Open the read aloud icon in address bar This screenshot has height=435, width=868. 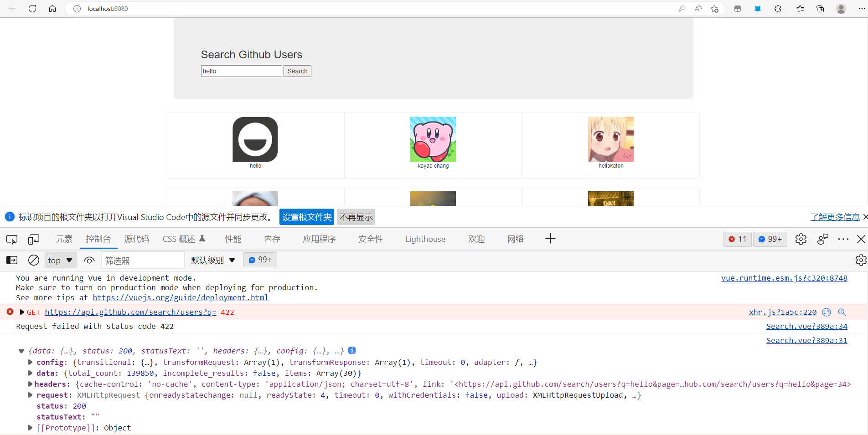coord(698,9)
